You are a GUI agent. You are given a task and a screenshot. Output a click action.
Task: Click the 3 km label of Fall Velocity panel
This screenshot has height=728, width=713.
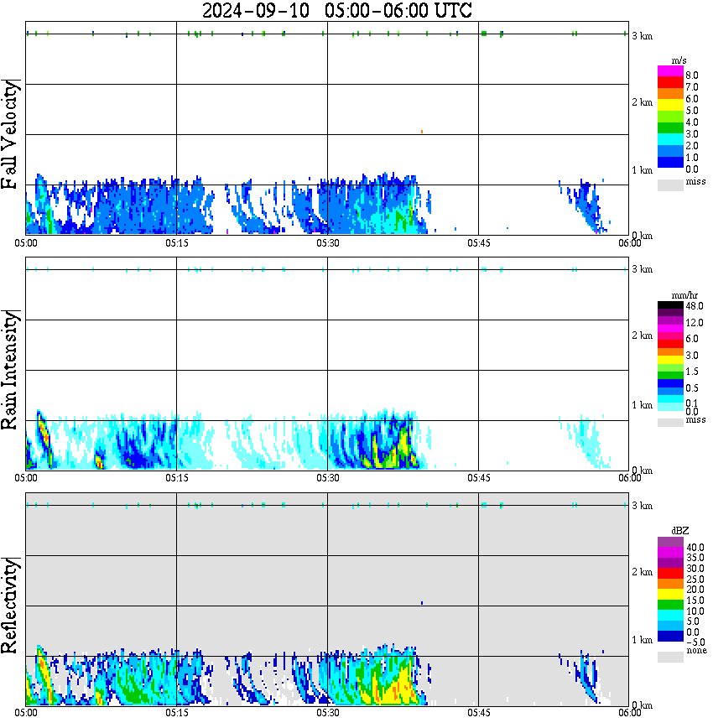point(642,36)
